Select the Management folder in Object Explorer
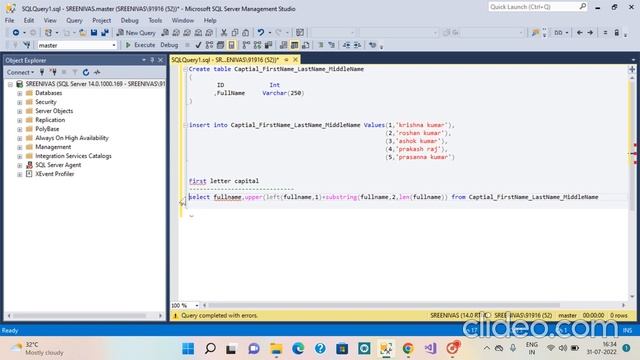This screenshot has width=640, height=360. [53, 147]
